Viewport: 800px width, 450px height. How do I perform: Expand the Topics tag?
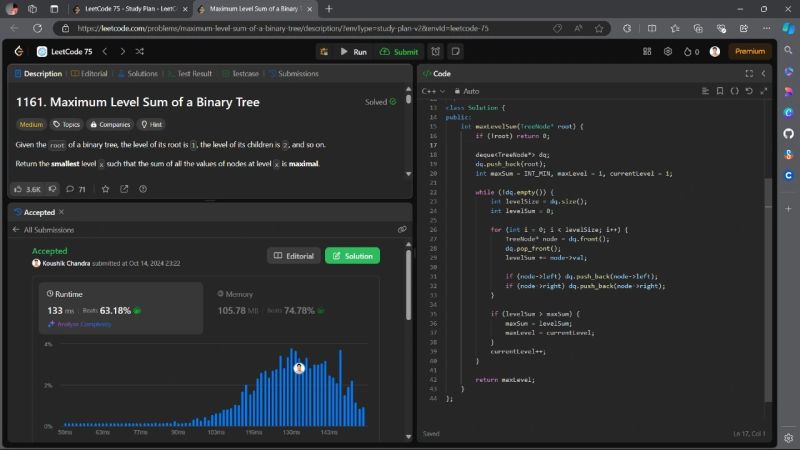coord(67,124)
